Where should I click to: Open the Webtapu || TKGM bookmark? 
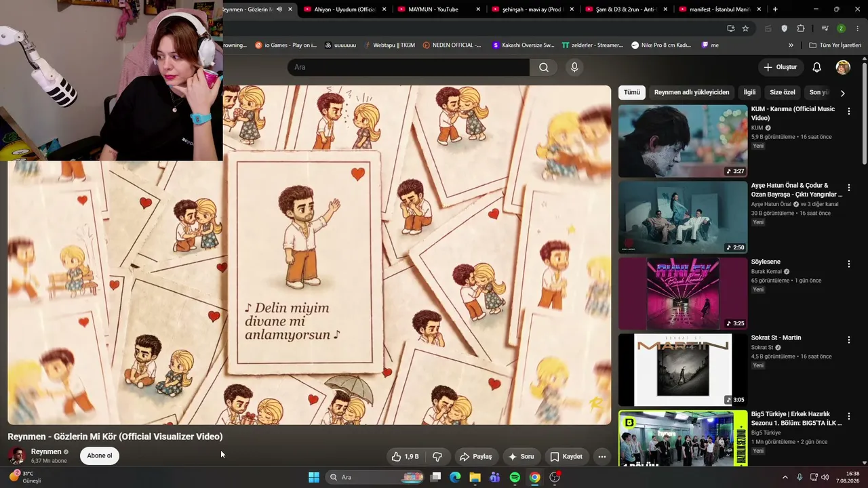point(389,45)
